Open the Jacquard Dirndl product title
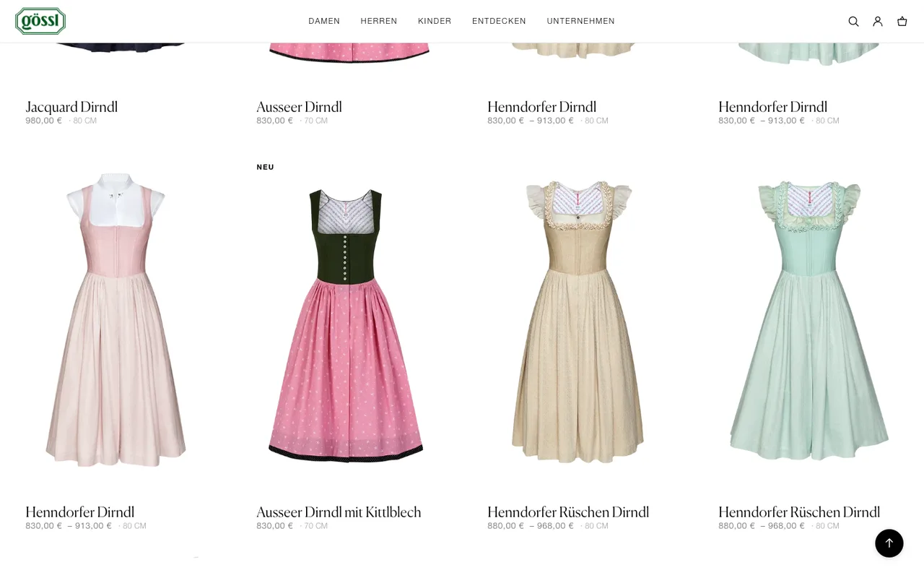Viewport: 924px width, 578px height. point(71,107)
